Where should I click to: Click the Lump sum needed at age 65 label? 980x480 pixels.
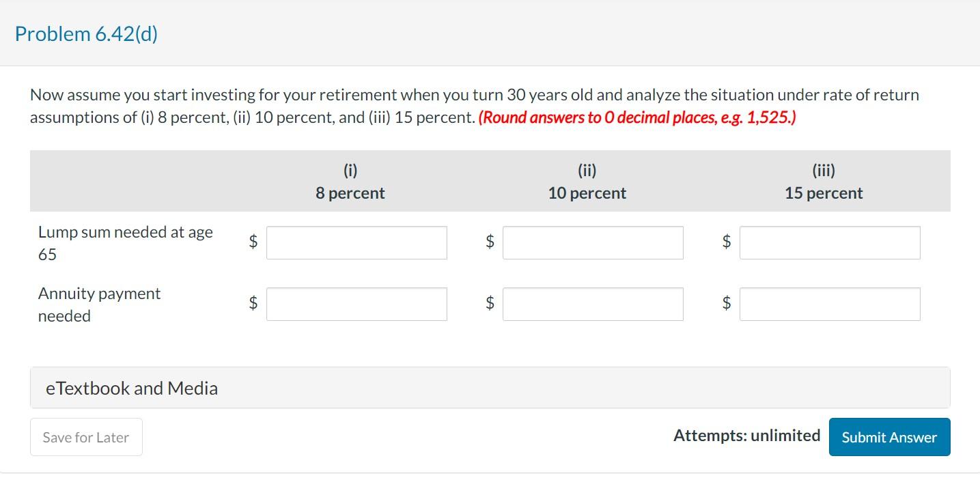(x=125, y=242)
